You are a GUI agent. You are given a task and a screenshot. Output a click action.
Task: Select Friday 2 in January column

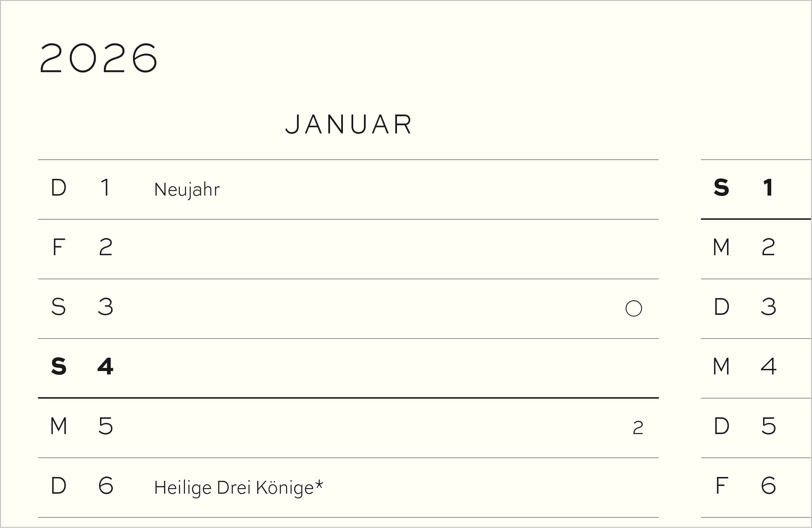click(x=106, y=247)
